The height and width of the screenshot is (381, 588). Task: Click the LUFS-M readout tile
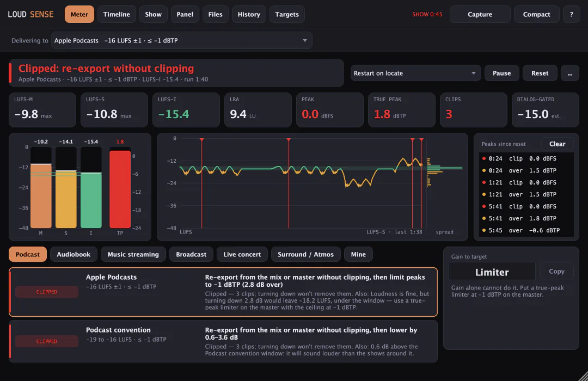[x=42, y=110]
